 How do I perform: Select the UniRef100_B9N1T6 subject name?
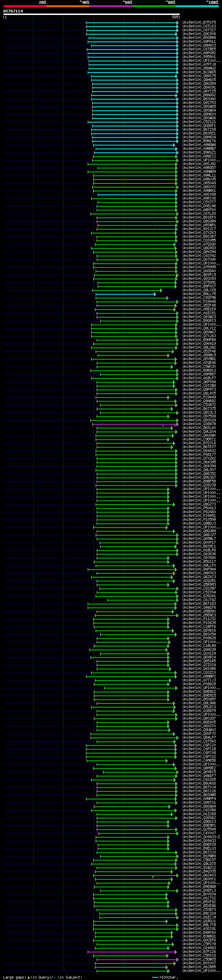199,141
